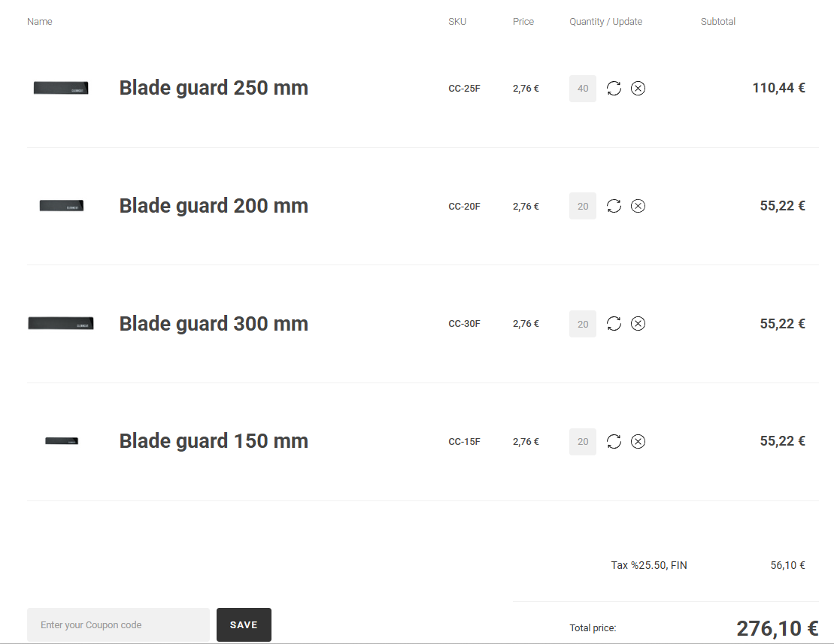Click the update icon beside Blade guard 300 mm
The image size is (834, 644).
click(614, 323)
